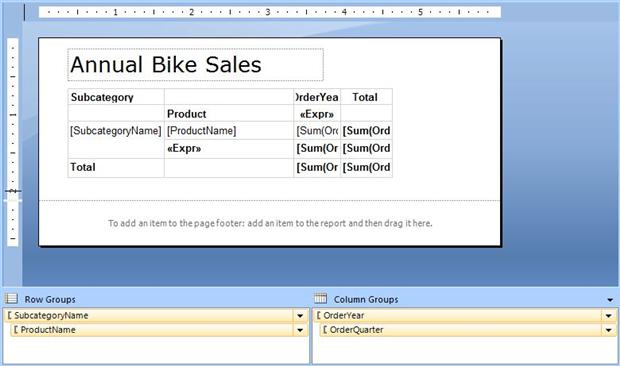Click the horizontal ruler at mark 3

coord(268,12)
